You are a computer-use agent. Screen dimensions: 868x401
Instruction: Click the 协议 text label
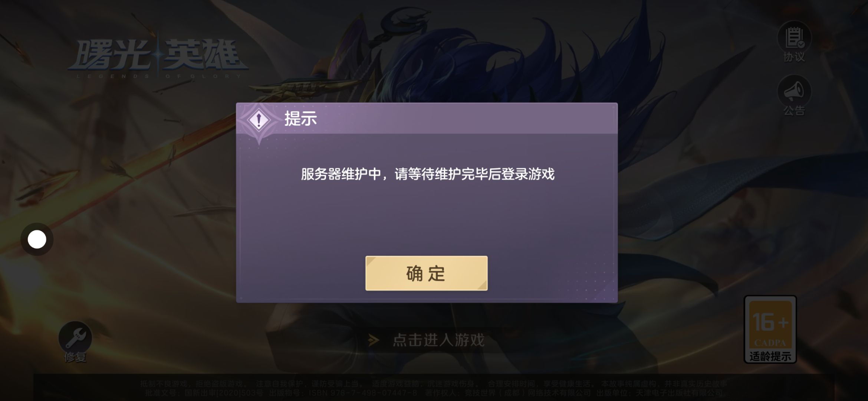pos(794,57)
